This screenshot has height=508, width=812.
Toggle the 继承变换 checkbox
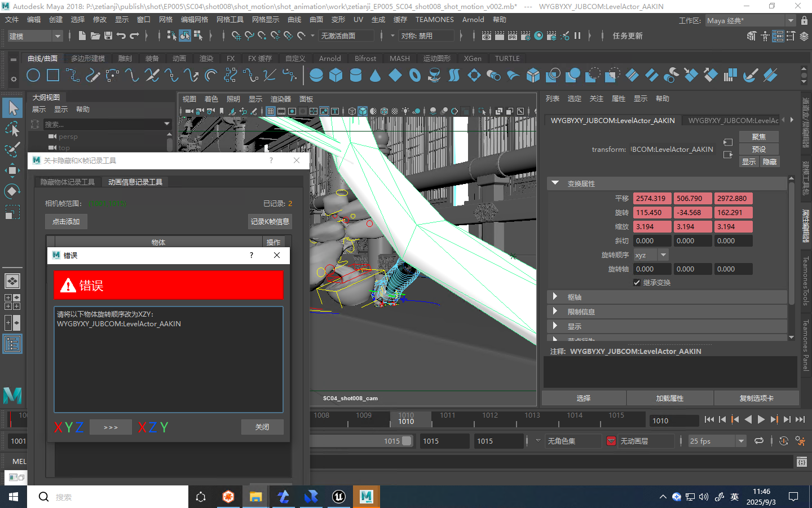tap(637, 283)
